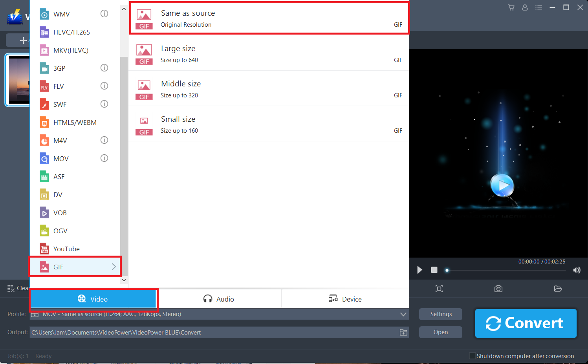Open the Profile dropdown

(x=403, y=314)
